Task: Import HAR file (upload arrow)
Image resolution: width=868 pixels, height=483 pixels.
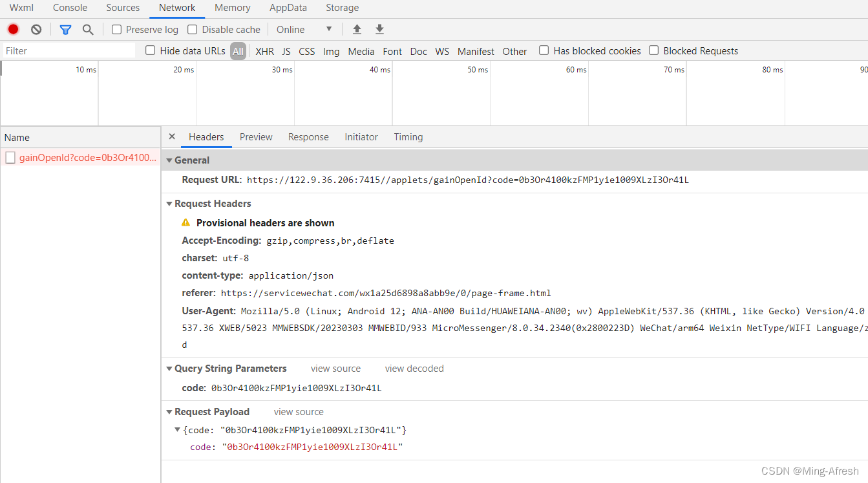Action: pos(357,29)
